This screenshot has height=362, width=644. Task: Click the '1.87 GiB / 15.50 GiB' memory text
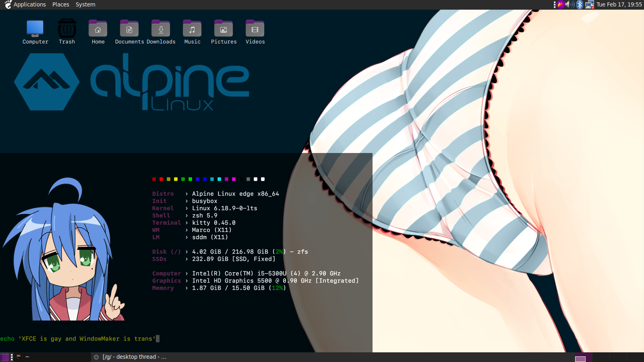click(228, 288)
